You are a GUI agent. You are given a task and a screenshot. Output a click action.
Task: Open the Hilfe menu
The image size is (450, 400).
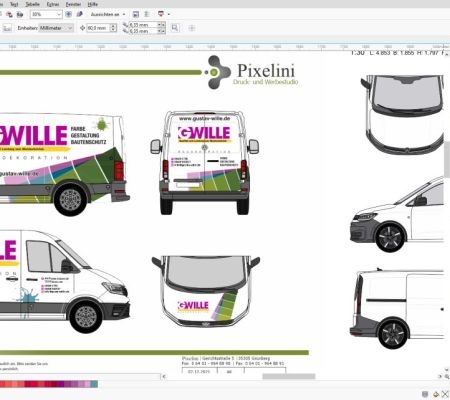click(x=92, y=4)
